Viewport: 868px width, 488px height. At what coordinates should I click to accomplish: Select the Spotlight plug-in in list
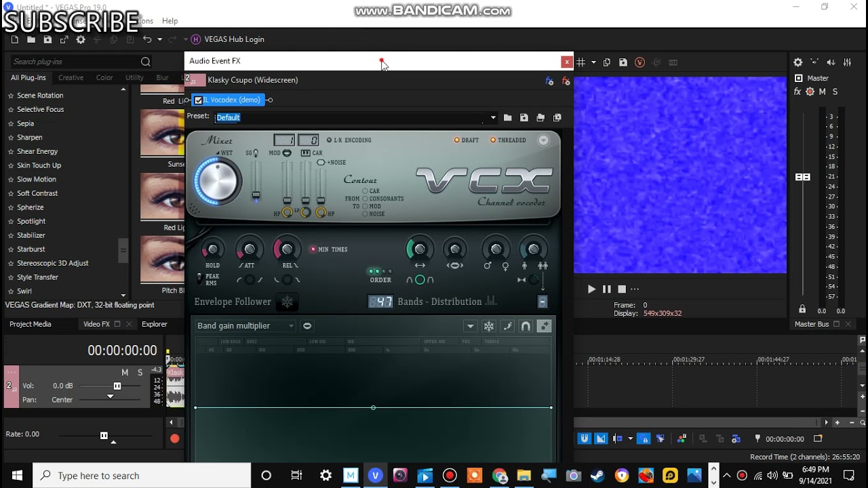click(x=31, y=221)
